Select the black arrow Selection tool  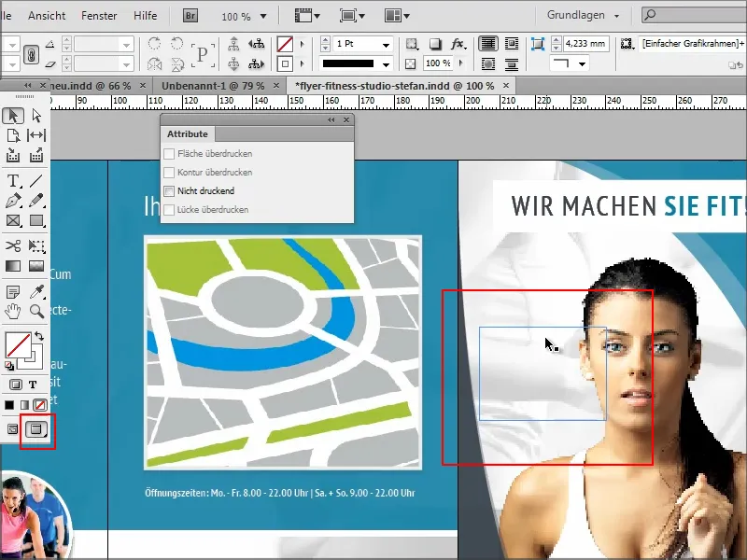[x=13, y=116]
